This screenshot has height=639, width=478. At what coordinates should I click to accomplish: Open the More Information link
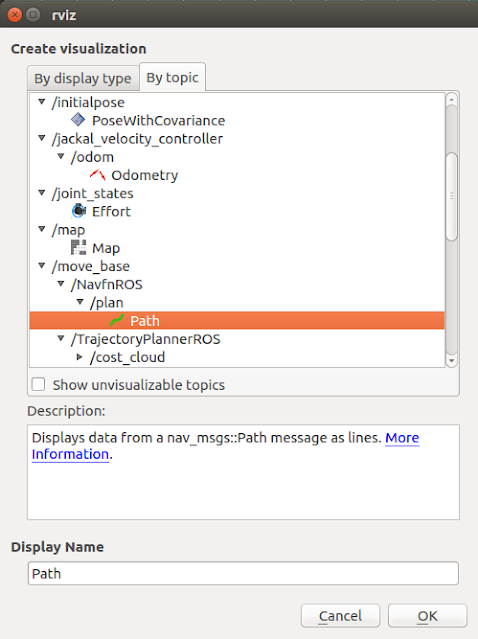pos(402,438)
